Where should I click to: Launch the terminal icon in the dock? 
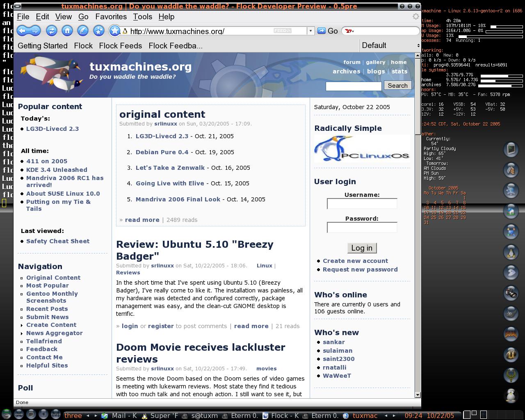[x=511, y=149]
